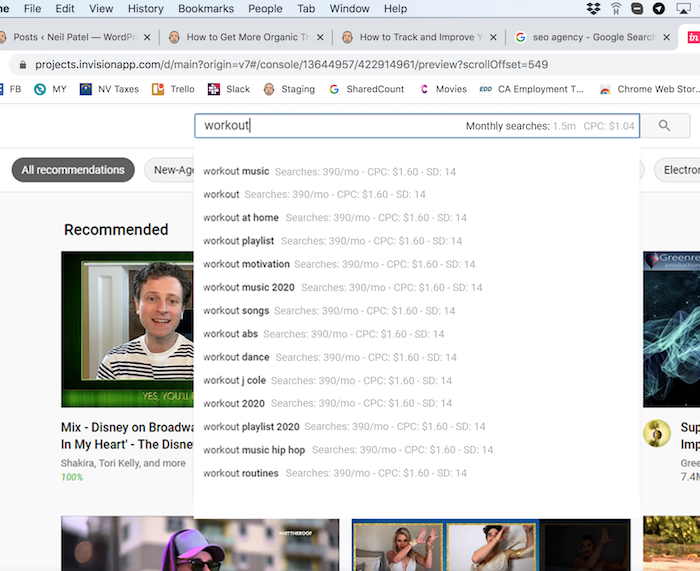Open the Help menu
700x571 pixels.
[x=396, y=8]
